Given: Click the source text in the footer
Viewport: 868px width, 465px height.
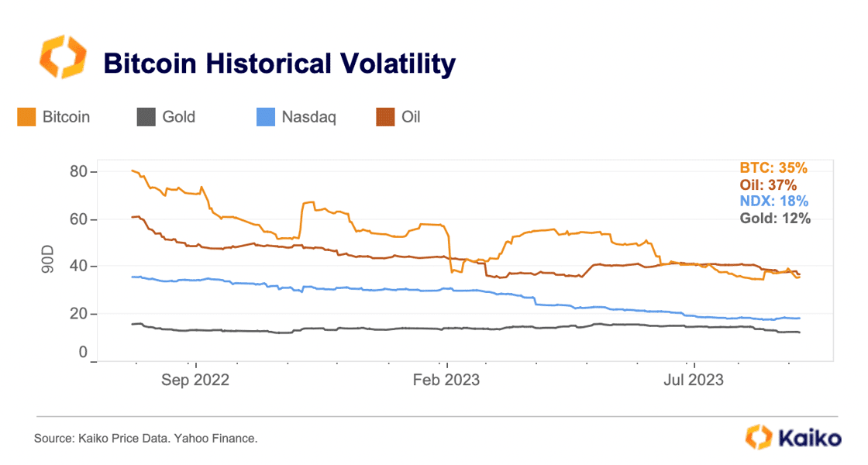Looking at the screenshot, I should 146,439.
